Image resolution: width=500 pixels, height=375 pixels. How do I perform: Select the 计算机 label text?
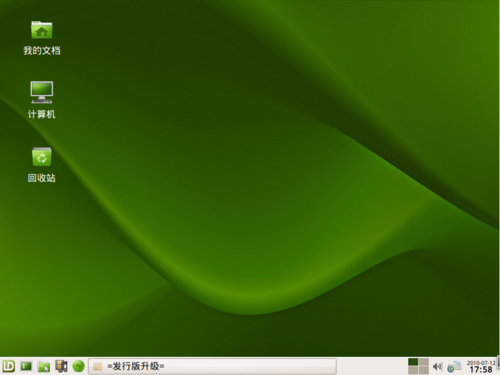pyautogui.click(x=42, y=114)
